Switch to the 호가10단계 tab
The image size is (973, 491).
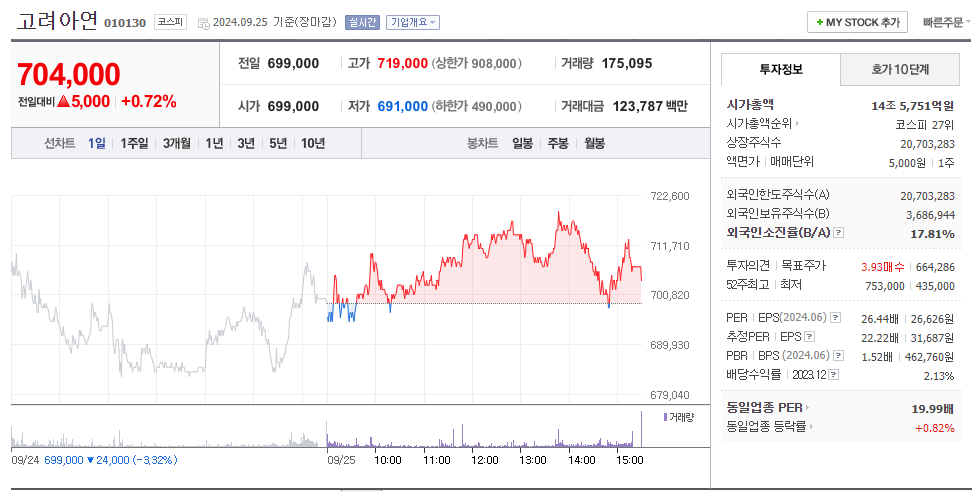point(900,70)
